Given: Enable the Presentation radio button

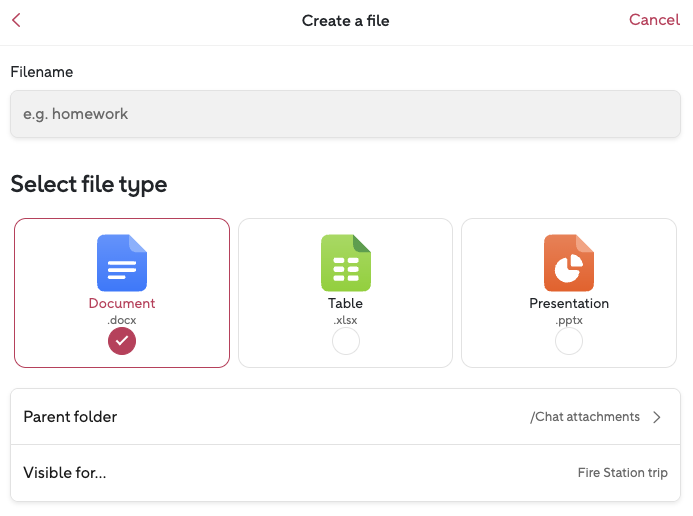Looking at the screenshot, I should (568, 341).
